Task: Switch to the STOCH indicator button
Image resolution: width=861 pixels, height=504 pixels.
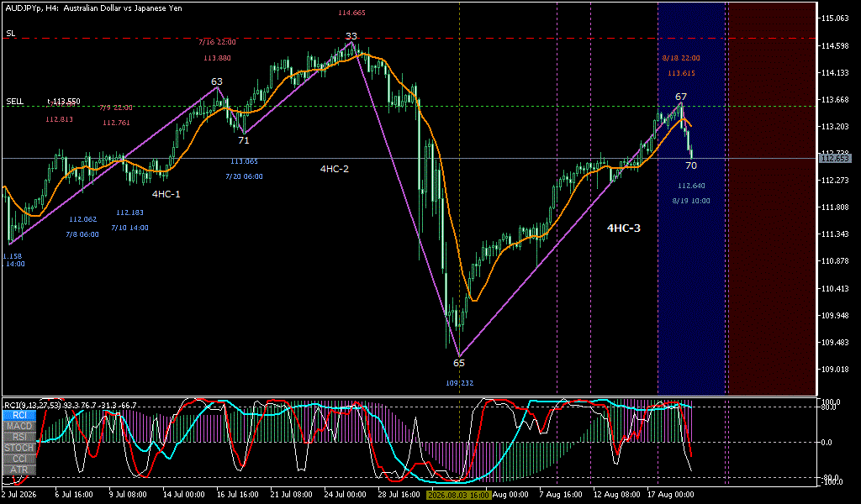Action: tap(20, 448)
